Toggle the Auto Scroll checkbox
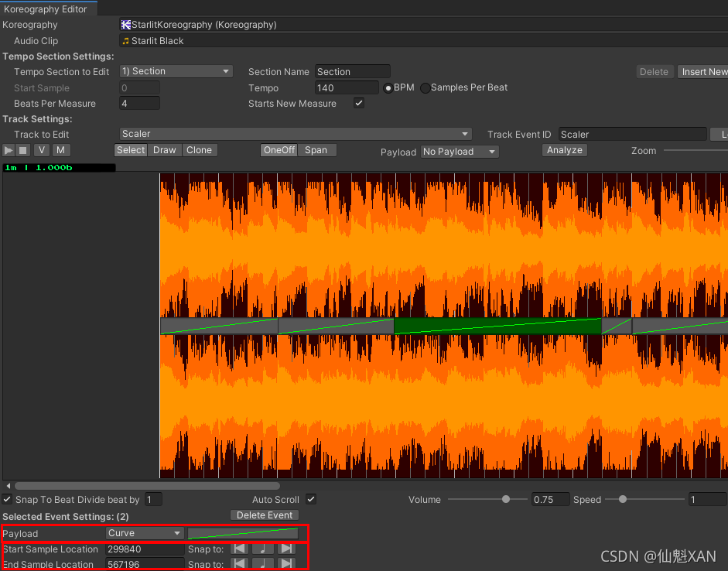Screen dimensions: 728x571 tap(311, 500)
